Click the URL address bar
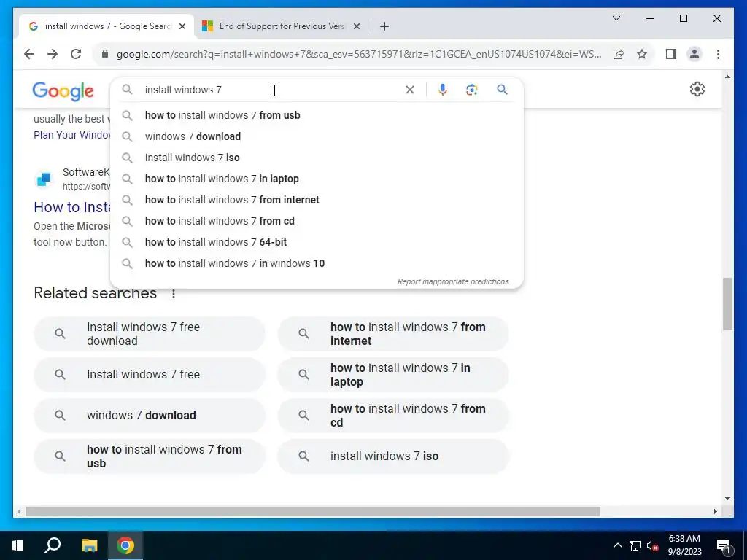Image resolution: width=747 pixels, height=560 pixels. click(x=358, y=54)
